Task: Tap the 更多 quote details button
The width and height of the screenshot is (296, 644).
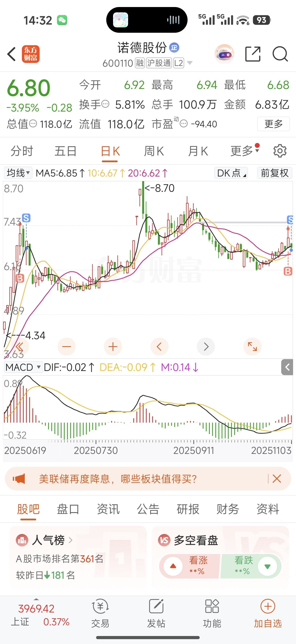Action: click(x=273, y=124)
